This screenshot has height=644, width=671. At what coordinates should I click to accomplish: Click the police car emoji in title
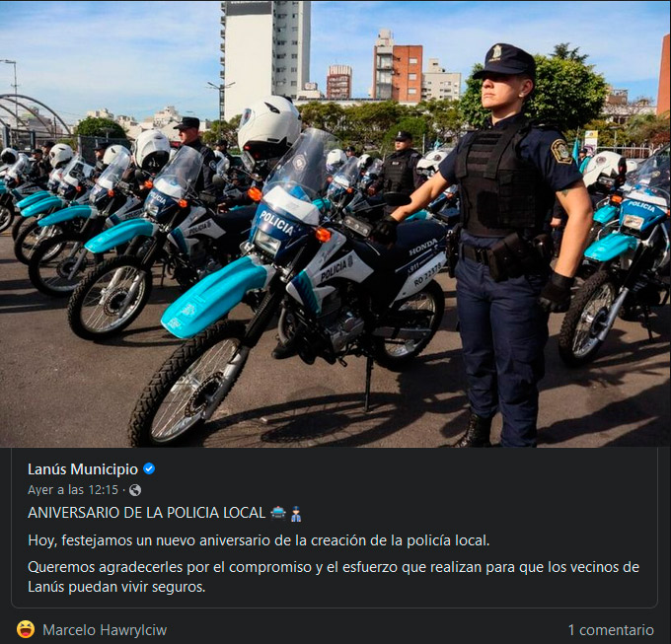(x=278, y=512)
